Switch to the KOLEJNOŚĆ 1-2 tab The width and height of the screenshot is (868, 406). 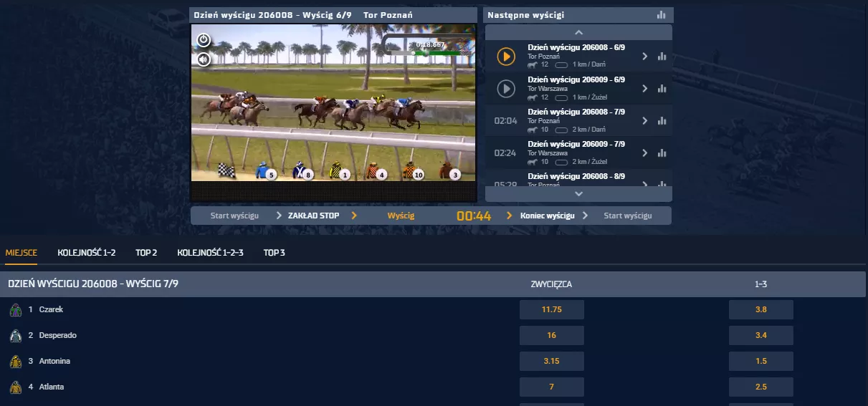click(87, 253)
